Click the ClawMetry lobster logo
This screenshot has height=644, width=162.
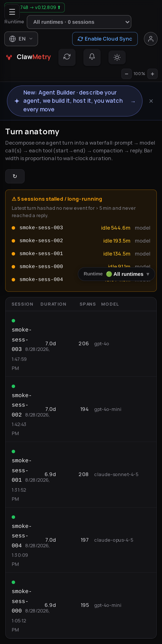(9, 57)
